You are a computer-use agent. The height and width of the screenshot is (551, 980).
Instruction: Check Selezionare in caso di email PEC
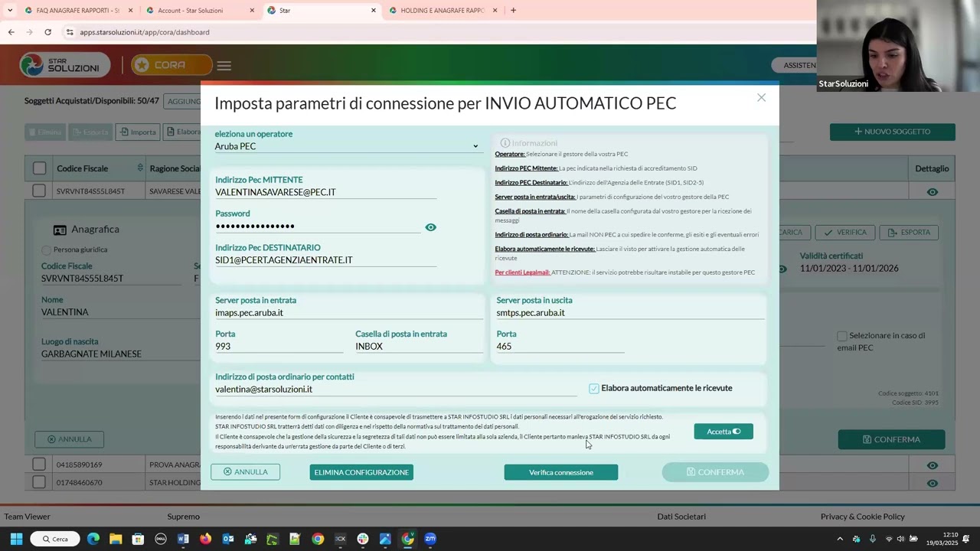click(x=842, y=336)
